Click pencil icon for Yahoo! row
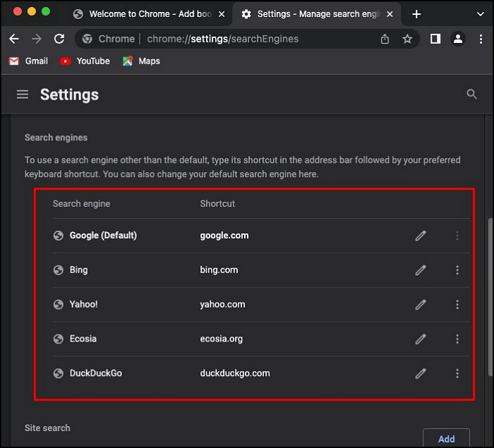494x448 pixels. point(421,305)
